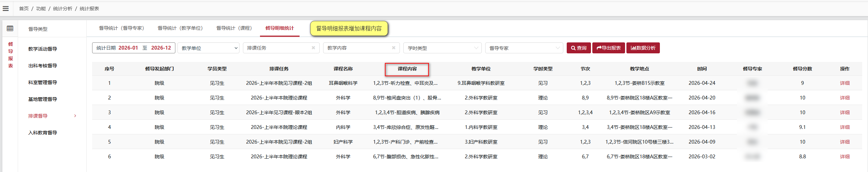The height and width of the screenshot is (172, 868).
Task: Click cell 妇产科学 in row 5
Action: click(x=343, y=142)
